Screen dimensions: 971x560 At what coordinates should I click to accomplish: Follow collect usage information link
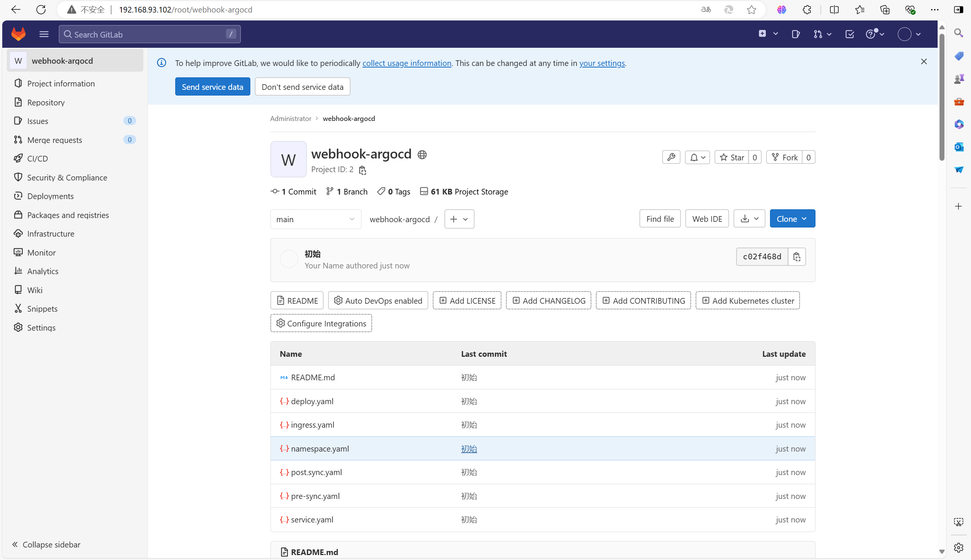point(407,63)
